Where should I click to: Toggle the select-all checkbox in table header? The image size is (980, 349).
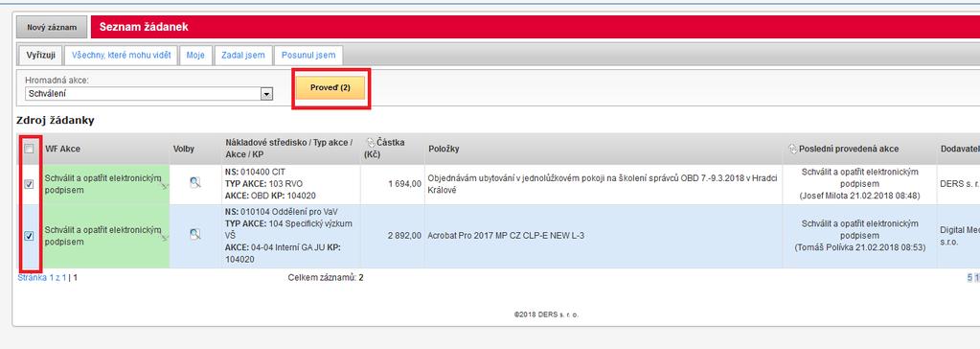tap(29, 149)
